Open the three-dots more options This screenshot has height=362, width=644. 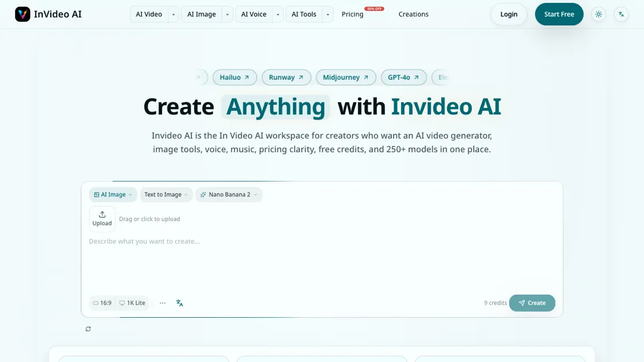(x=163, y=303)
